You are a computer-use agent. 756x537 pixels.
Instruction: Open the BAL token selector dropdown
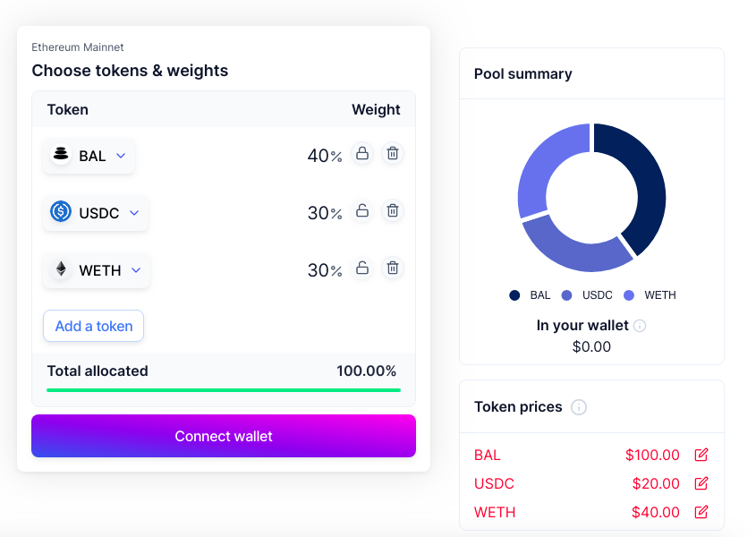89,155
